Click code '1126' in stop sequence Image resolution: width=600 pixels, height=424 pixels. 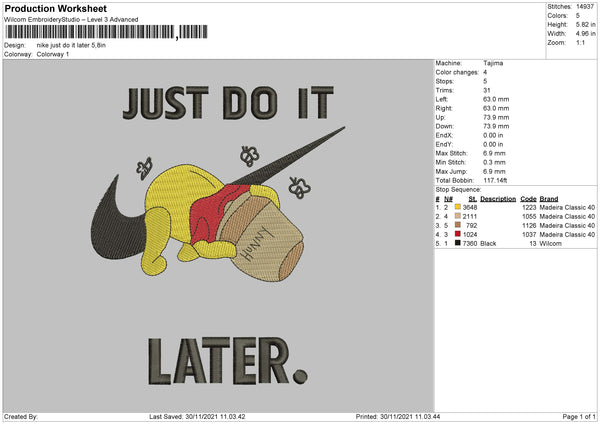(x=529, y=225)
